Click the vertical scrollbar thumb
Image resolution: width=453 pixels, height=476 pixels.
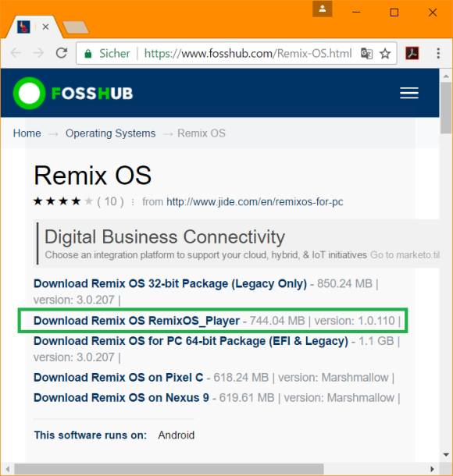446,108
